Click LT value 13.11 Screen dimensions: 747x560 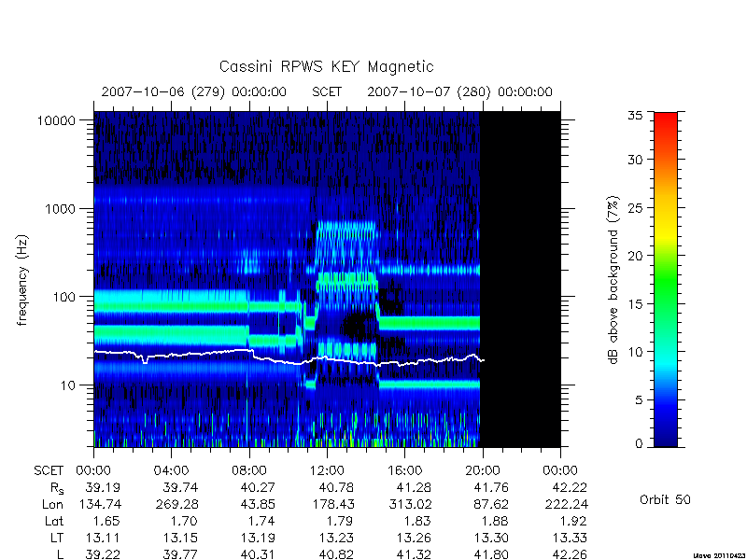coord(103,539)
